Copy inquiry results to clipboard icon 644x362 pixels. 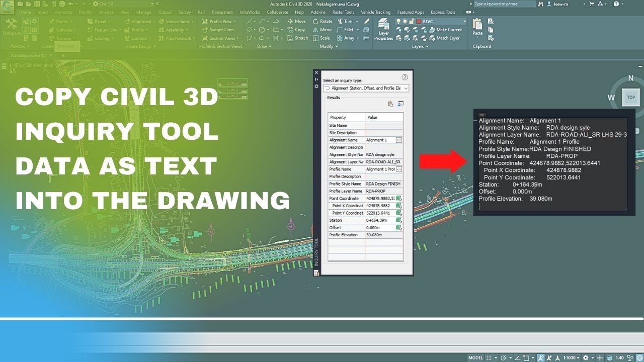pyautogui.click(x=390, y=104)
